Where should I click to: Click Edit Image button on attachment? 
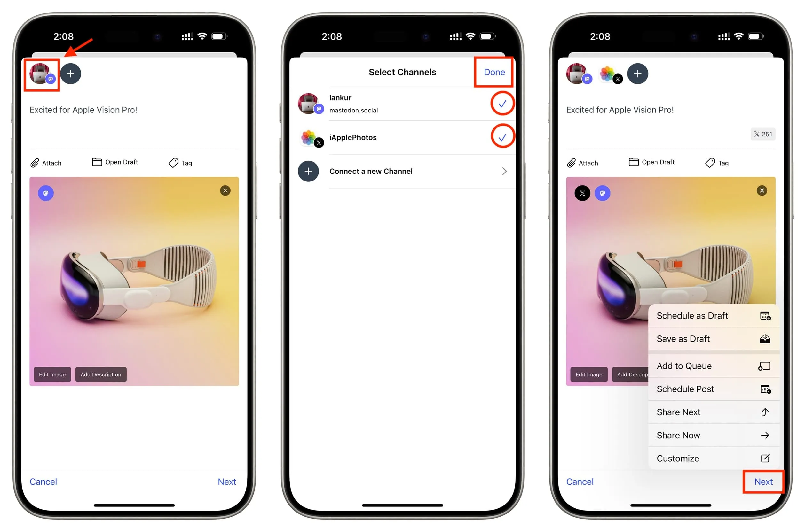53,375
